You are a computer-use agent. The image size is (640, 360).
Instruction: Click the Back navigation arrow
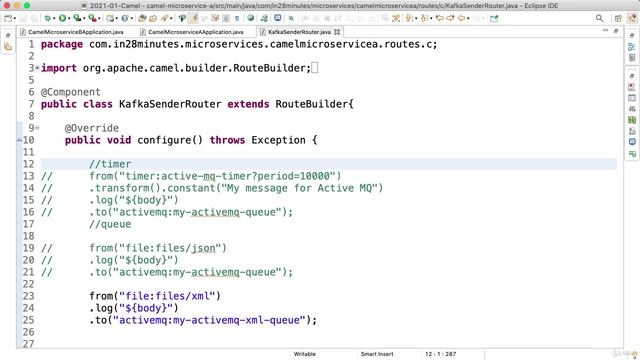coord(461,18)
